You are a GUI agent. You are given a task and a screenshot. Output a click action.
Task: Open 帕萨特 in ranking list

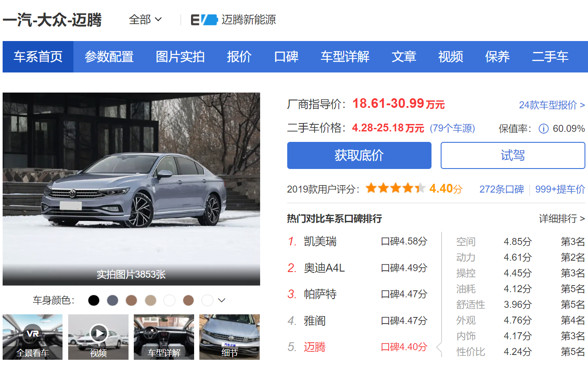320,294
